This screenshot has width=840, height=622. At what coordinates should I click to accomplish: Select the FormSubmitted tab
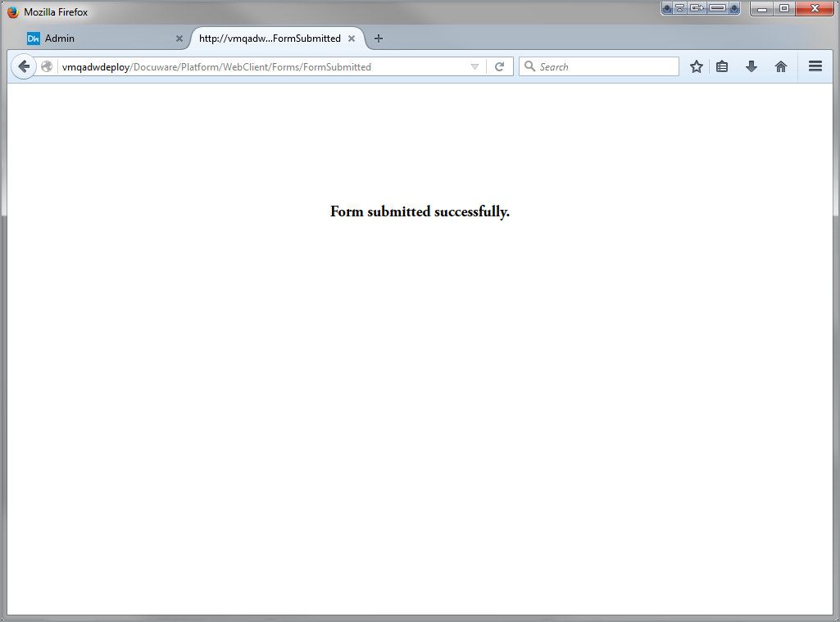[270, 39]
